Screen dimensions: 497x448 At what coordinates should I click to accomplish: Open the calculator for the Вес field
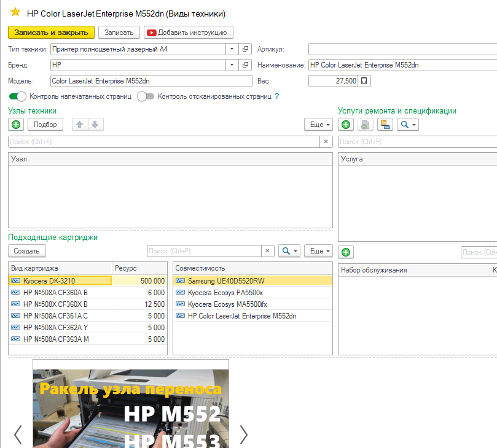(x=364, y=81)
